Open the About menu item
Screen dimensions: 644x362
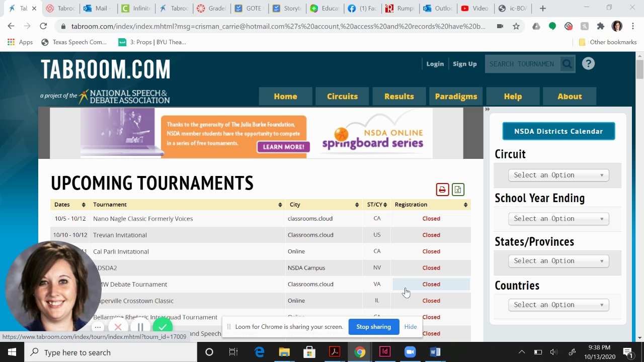click(x=570, y=96)
